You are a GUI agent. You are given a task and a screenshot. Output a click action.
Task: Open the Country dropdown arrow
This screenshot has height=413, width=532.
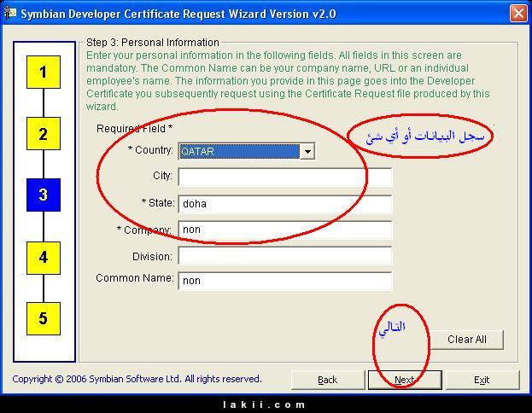[x=307, y=152]
